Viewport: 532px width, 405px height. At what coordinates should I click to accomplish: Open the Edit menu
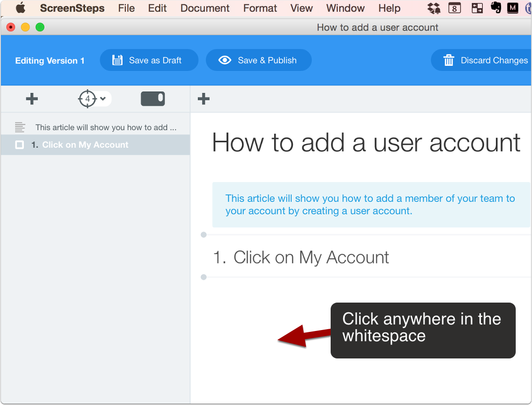[x=157, y=8]
